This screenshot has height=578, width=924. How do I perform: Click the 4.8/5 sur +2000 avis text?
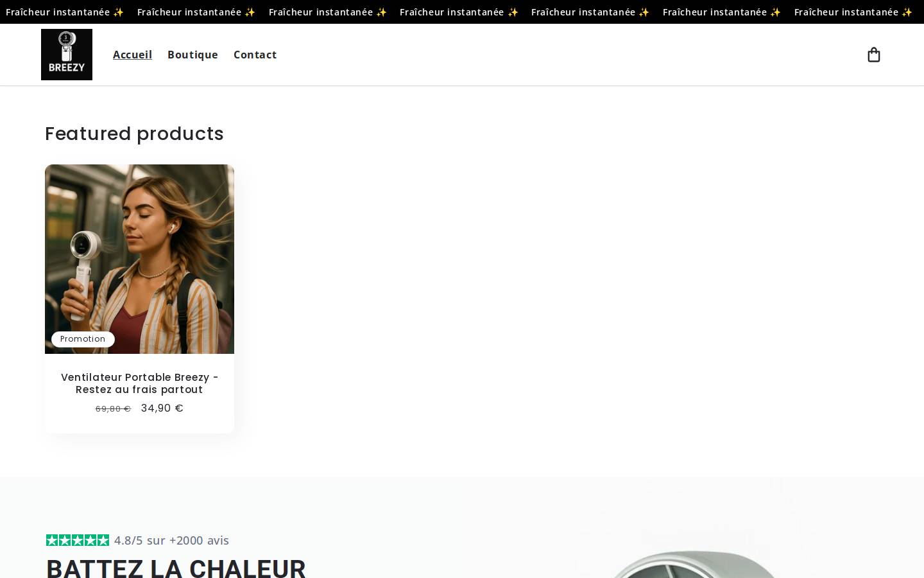171,540
